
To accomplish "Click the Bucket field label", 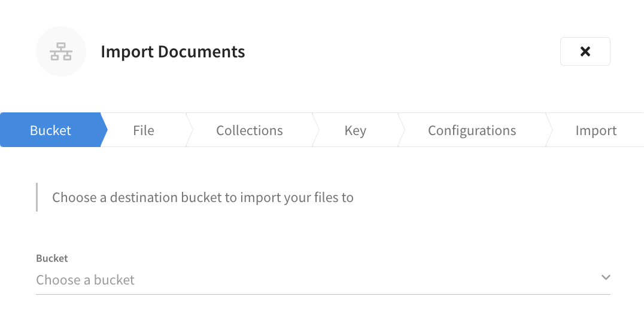I will tap(52, 259).
